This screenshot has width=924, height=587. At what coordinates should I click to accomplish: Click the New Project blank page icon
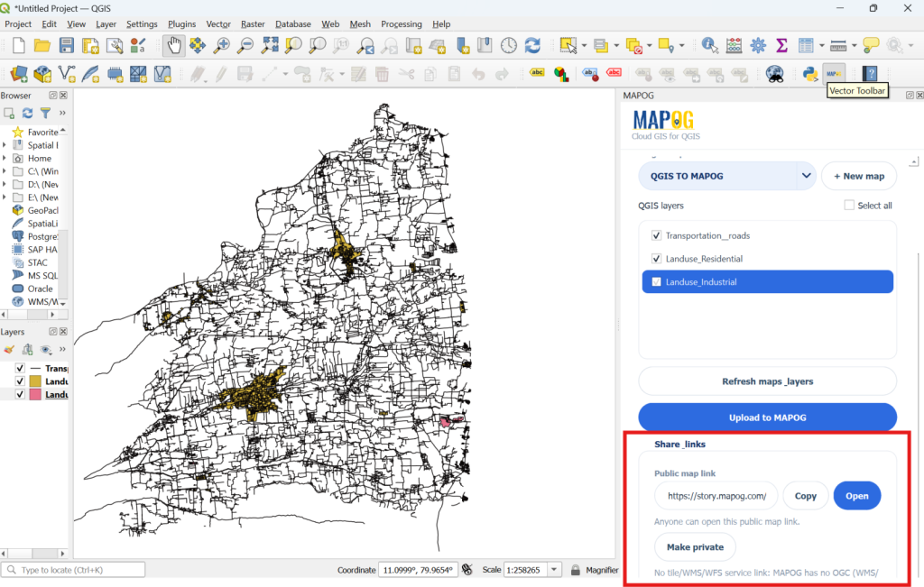(x=19, y=45)
